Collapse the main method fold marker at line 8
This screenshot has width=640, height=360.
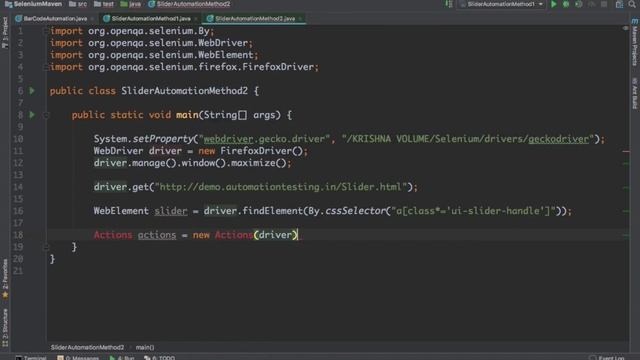[x=46, y=115]
